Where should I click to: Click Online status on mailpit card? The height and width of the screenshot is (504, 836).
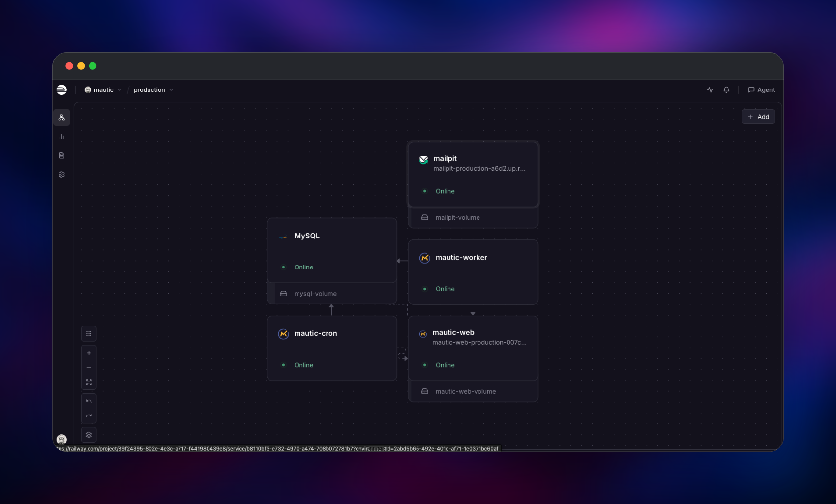tap(445, 191)
